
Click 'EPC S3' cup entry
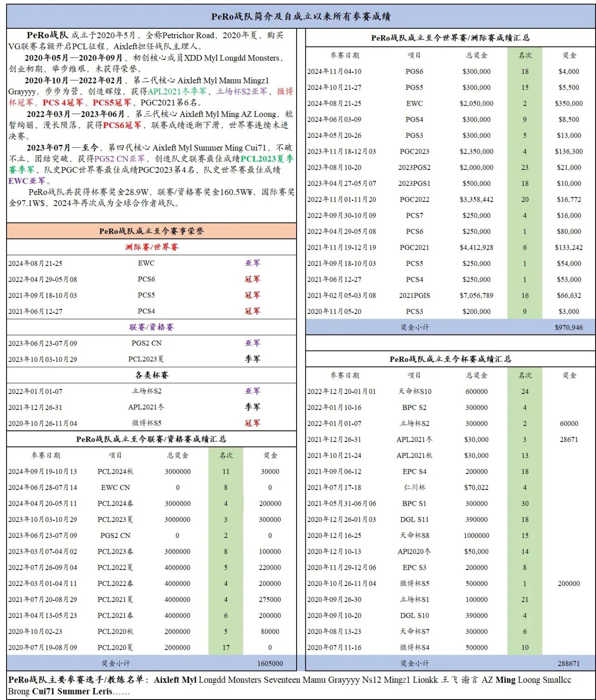pos(414,567)
